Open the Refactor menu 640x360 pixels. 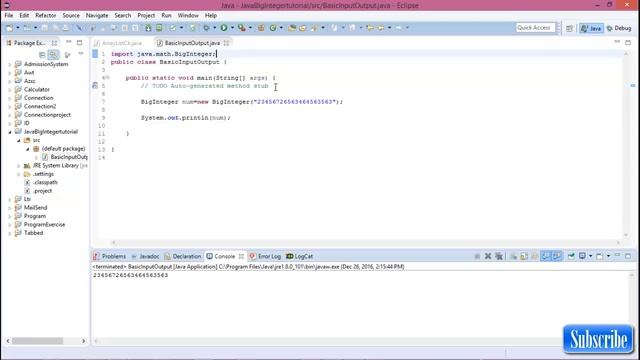coord(46,16)
